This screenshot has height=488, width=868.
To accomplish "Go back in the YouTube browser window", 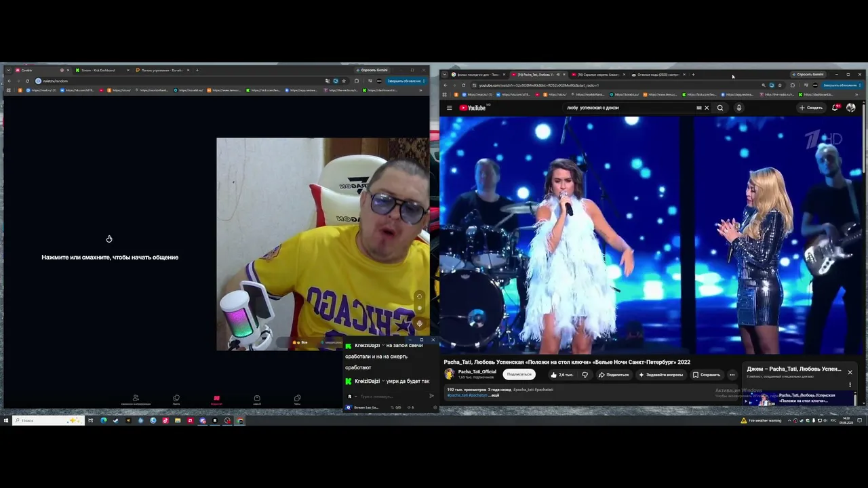I will pos(446,85).
